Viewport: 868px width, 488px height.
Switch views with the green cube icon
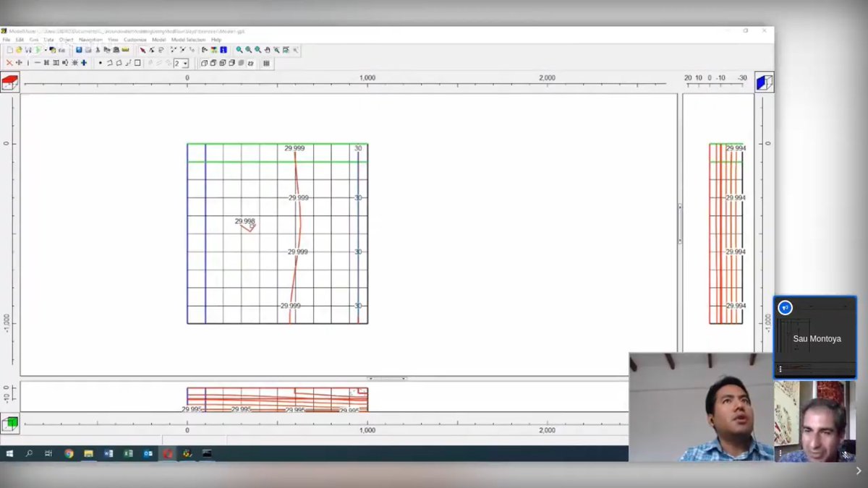click(x=10, y=424)
